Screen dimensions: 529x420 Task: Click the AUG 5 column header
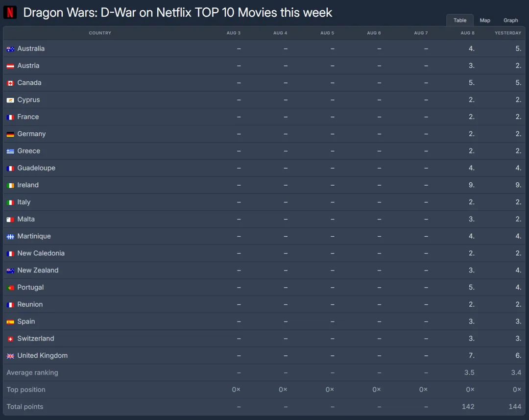pyautogui.click(x=327, y=33)
